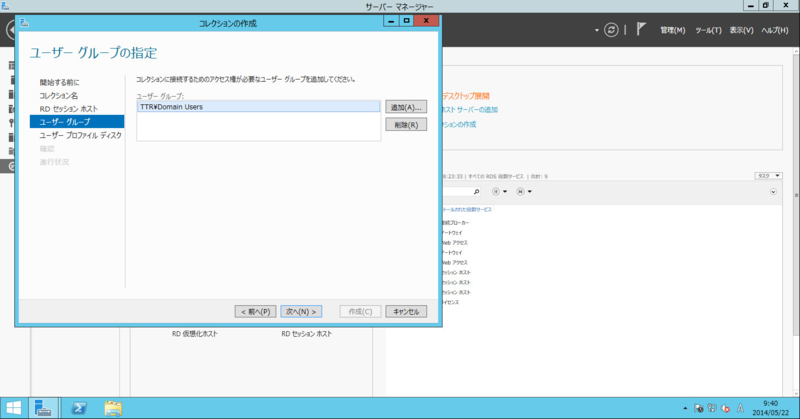Click the 追加(A)... button
This screenshot has width=800, height=419.
(x=406, y=107)
